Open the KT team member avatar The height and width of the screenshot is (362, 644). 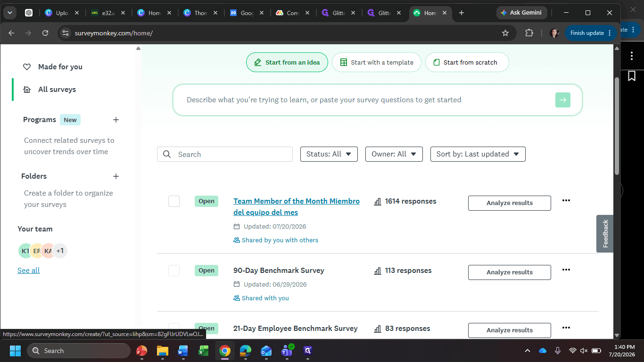25,251
